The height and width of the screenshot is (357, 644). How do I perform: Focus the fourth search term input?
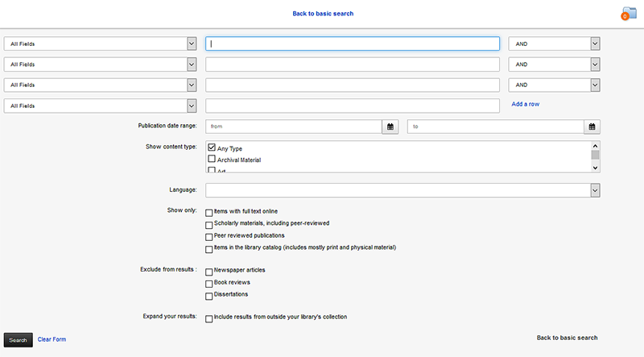coord(353,106)
